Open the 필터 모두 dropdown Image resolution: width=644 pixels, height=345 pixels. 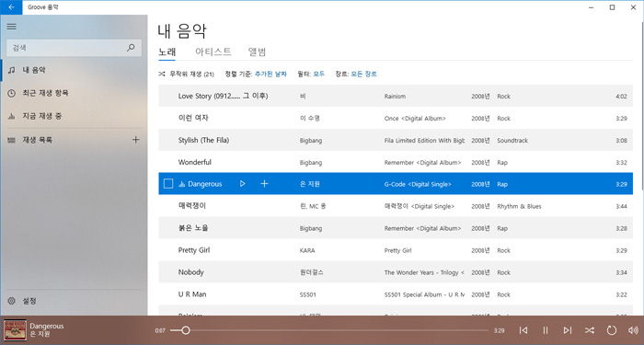(x=318, y=75)
